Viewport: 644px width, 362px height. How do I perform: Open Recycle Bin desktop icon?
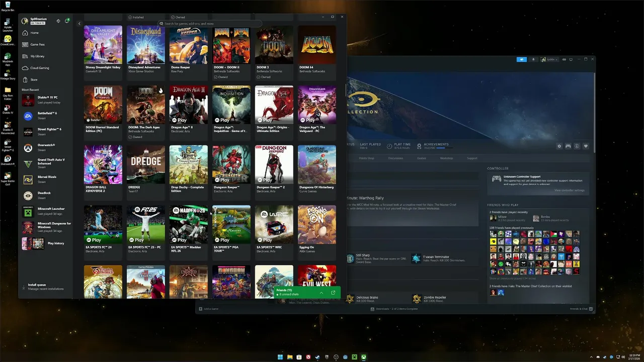[8, 7]
